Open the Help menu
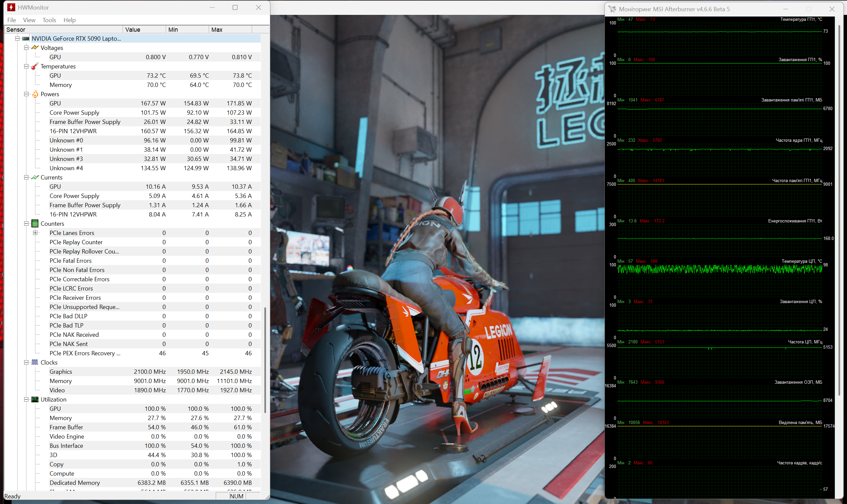The height and width of the screenshot is (504, 847). [69, 20]
